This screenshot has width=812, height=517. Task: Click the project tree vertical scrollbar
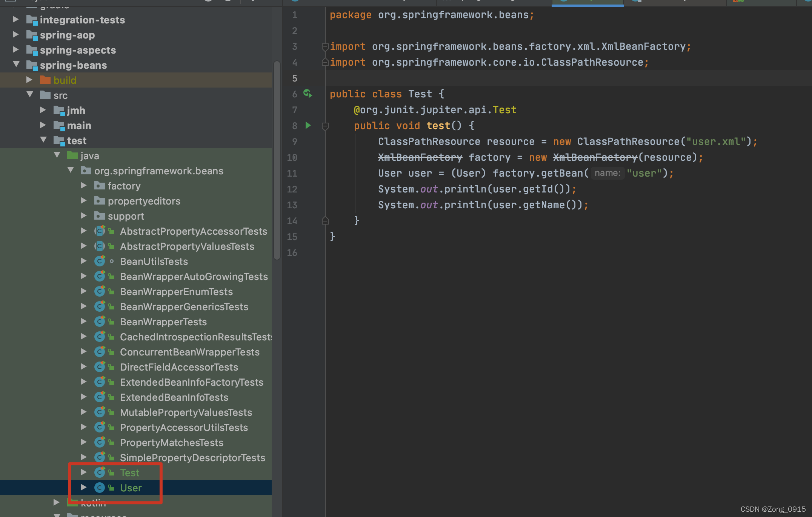tap(277, 160)
